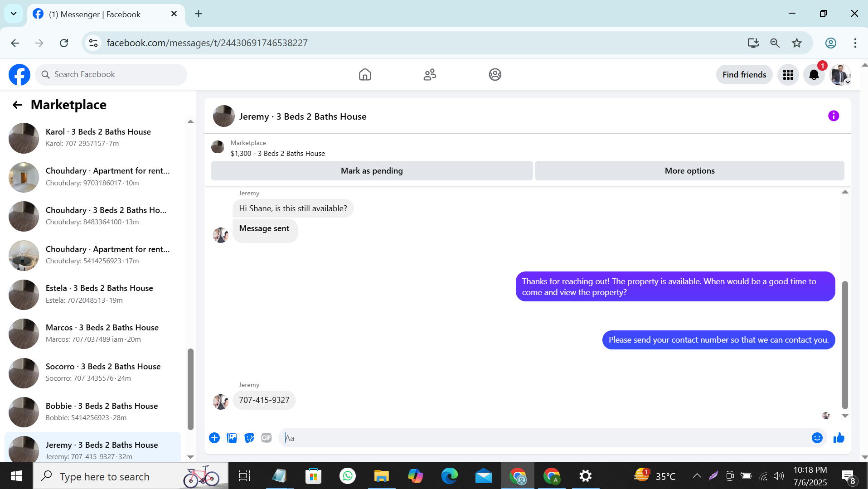
Task: Open Chouhdary chat from 17 minutes ago
Action: [x=92, y=255]
